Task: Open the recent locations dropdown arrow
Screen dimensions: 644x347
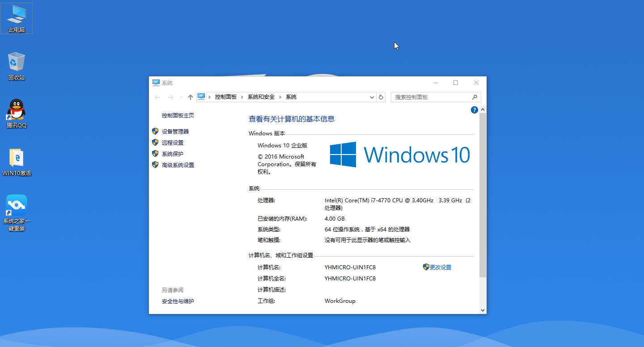Action: pyautogui.click(x=181, y=97)
